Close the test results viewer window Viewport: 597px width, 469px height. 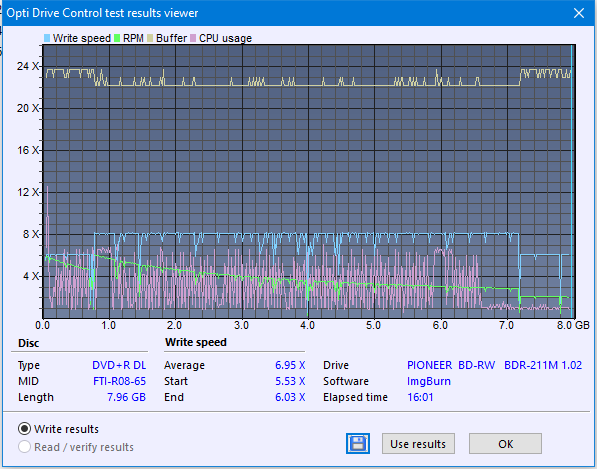coord(579,13)
